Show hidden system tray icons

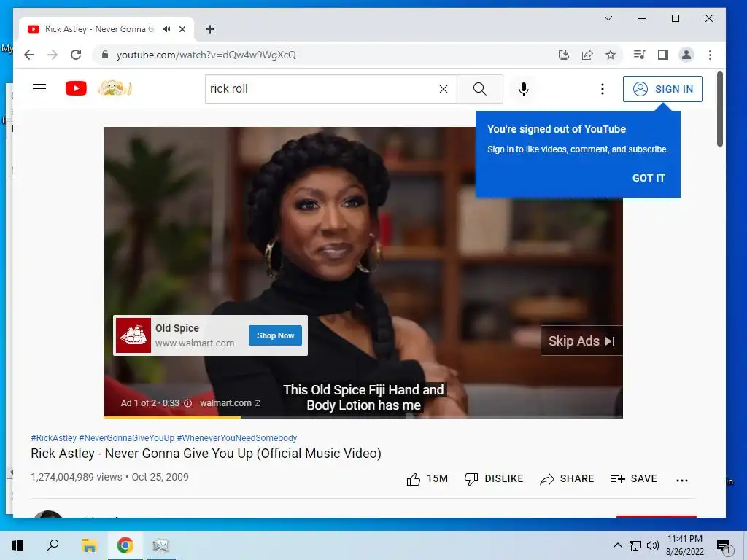(617, 545)
